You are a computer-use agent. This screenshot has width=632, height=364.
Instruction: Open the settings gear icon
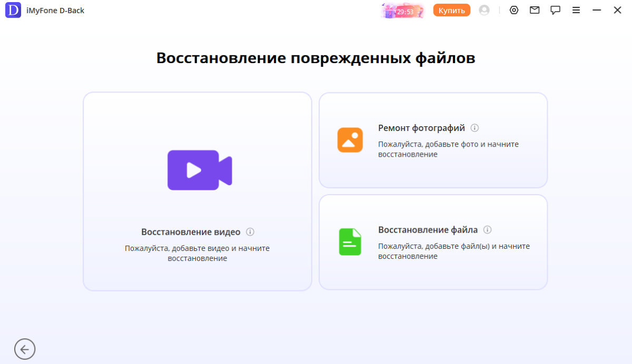coord(513,9)
